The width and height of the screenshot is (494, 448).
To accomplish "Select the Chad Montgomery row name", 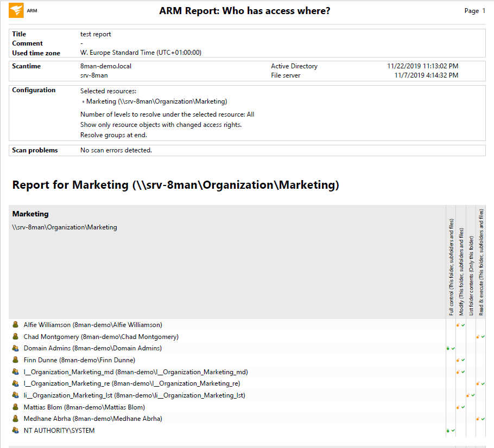I will 101,337.
